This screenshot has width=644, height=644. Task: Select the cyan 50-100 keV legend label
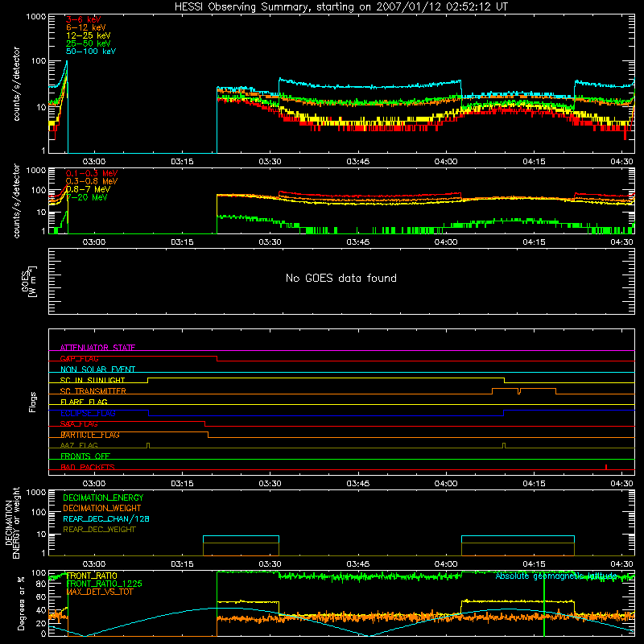(91, 52)
